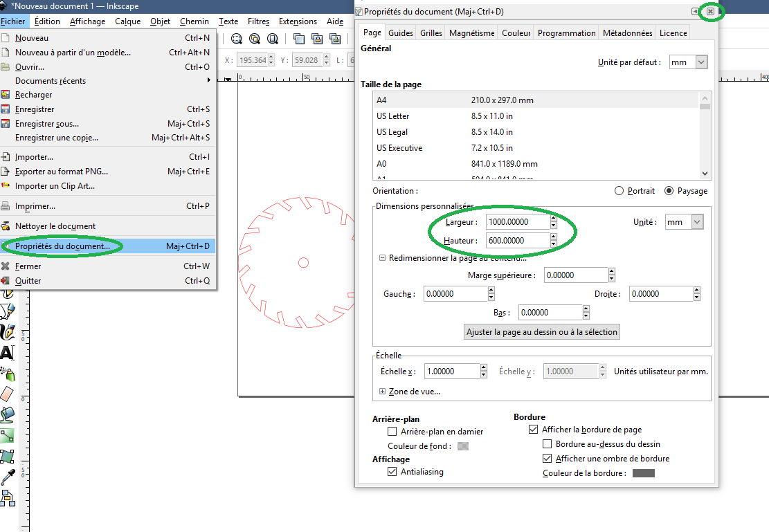
Task: Open the Licence tab
Action: (x=673, y=33)
